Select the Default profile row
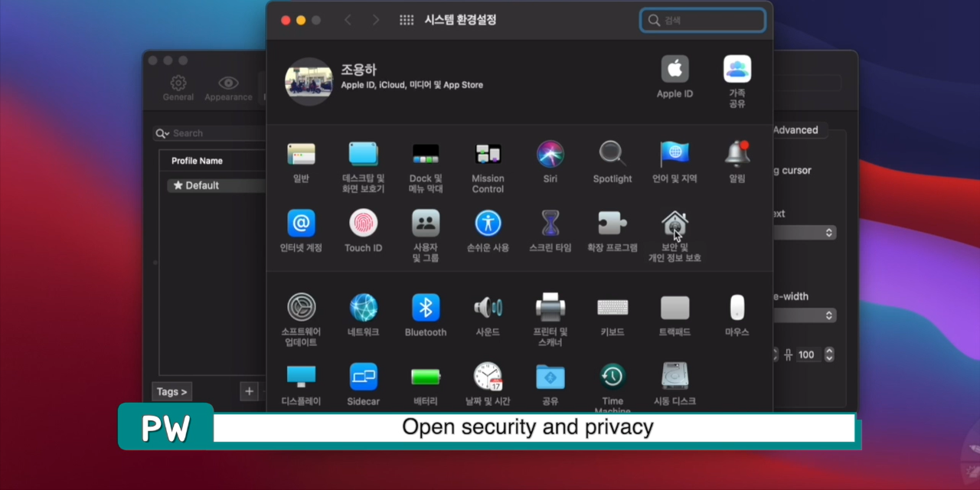This screenshot has height=490, width=980. (x=216, y=185)
